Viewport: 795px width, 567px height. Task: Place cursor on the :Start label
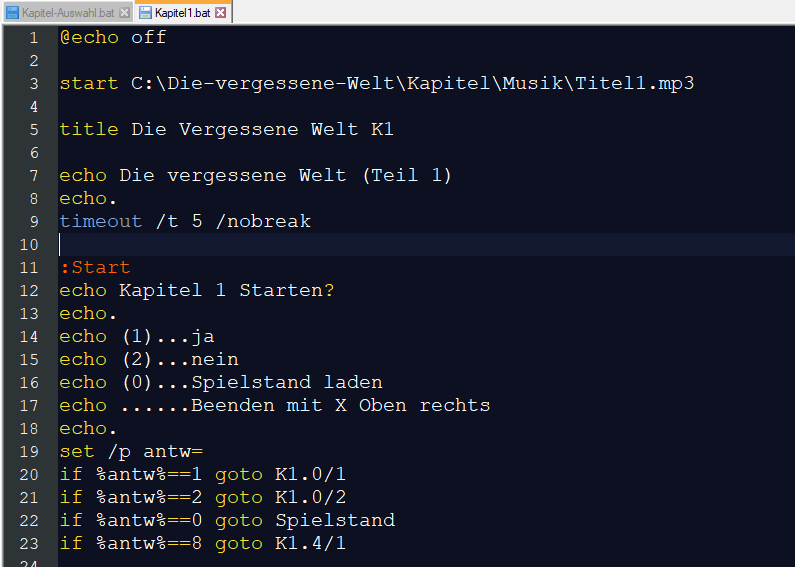(95, 267)
